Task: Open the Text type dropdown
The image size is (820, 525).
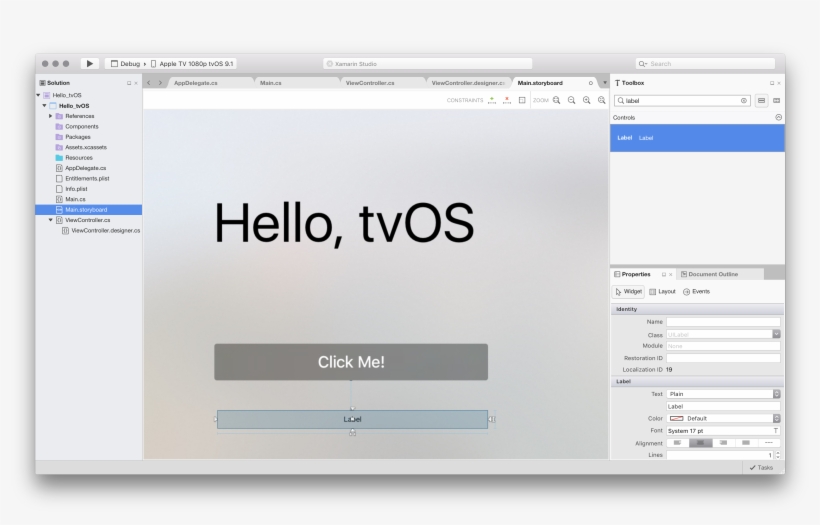Action: click(x=775, y=394)
